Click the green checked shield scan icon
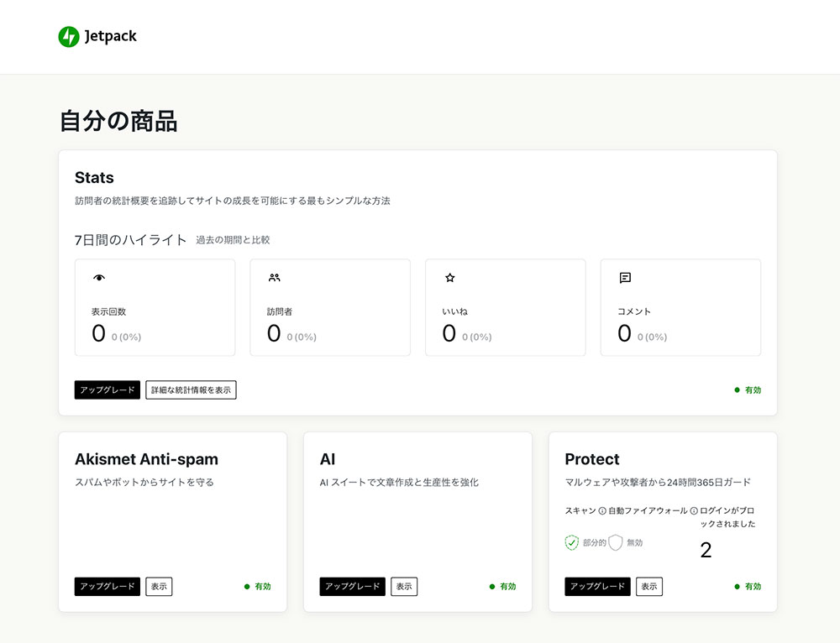The image size is (840, 643). click(x=571, y=542)
